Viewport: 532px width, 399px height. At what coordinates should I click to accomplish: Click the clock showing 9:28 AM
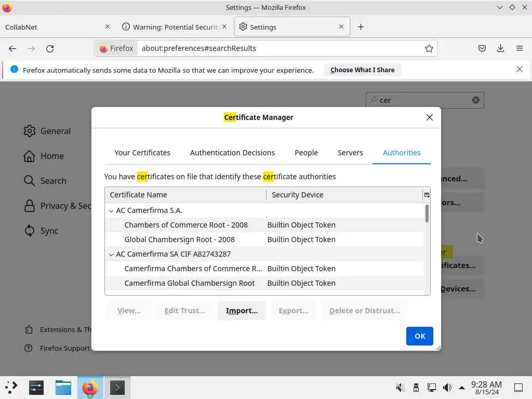coord(486,388)
